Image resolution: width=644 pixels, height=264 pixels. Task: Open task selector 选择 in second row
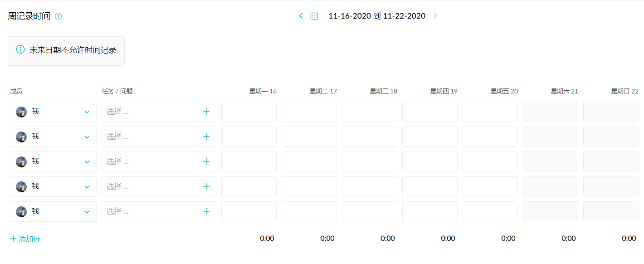coord(149,137)
